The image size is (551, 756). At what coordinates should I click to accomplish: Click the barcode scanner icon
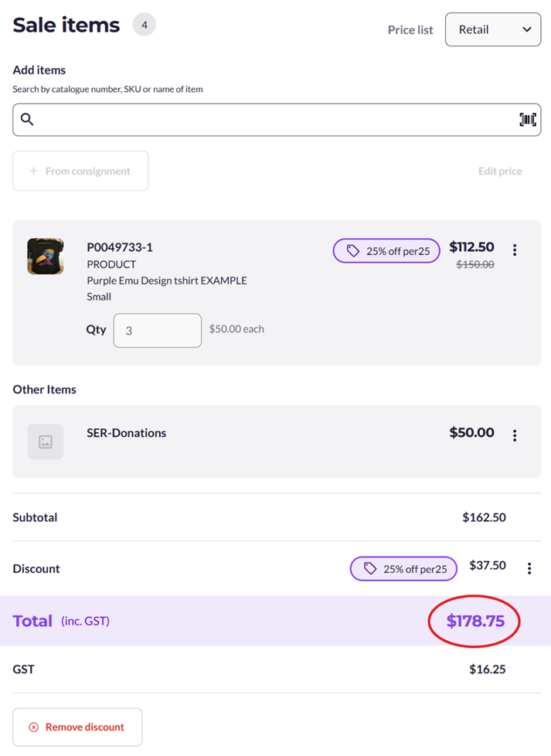[x=528, y=120]
